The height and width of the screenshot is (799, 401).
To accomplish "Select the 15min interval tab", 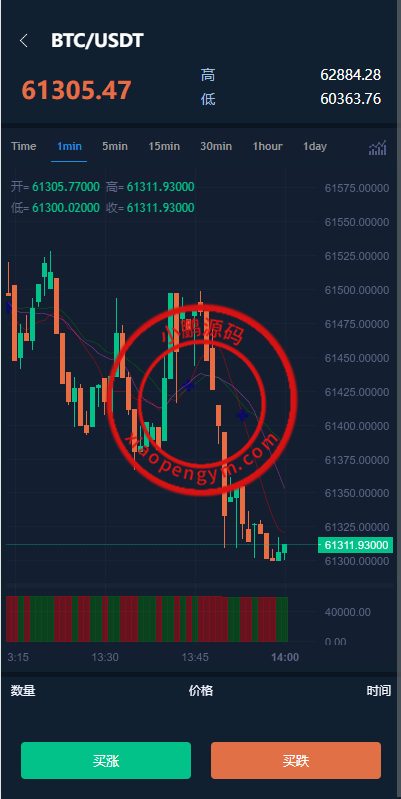I will (164, 146).
